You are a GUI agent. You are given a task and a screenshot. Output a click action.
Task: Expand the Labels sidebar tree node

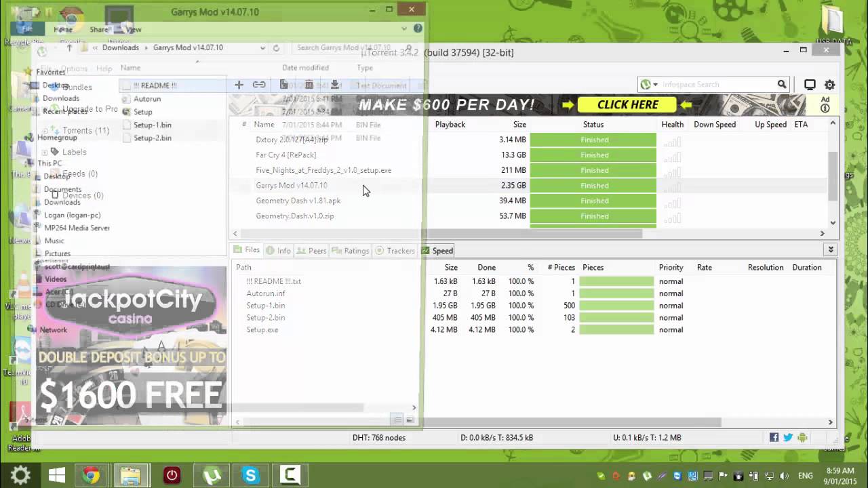coord(45,152)
